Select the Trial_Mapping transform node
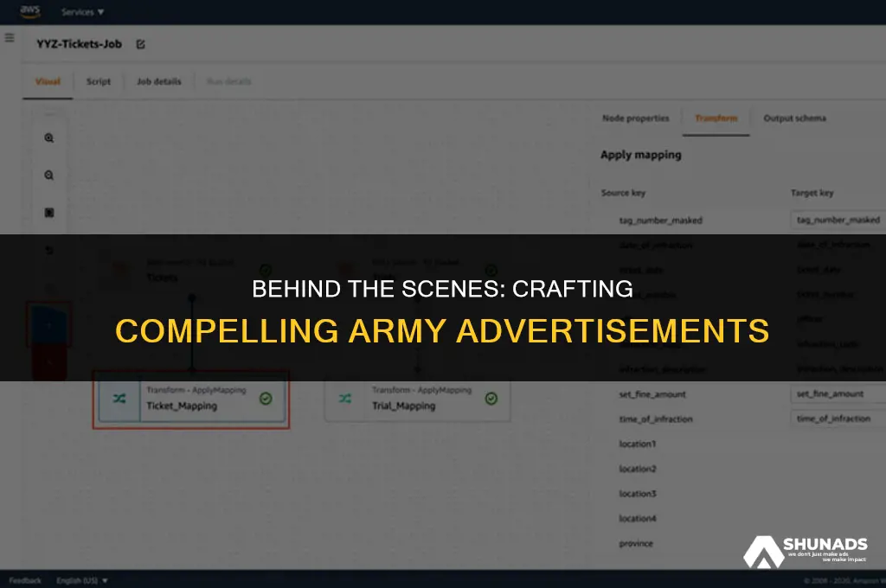Screen dimensions: 886x588 coord(417,399)
